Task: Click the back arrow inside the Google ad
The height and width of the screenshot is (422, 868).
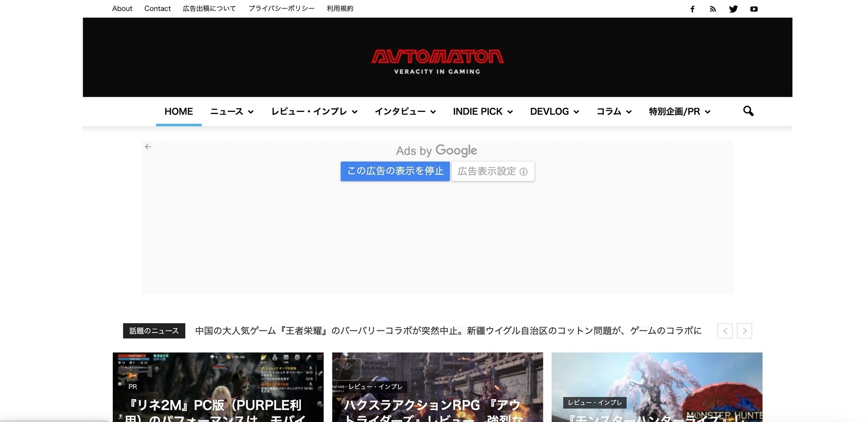Action: tap(148, 146)
